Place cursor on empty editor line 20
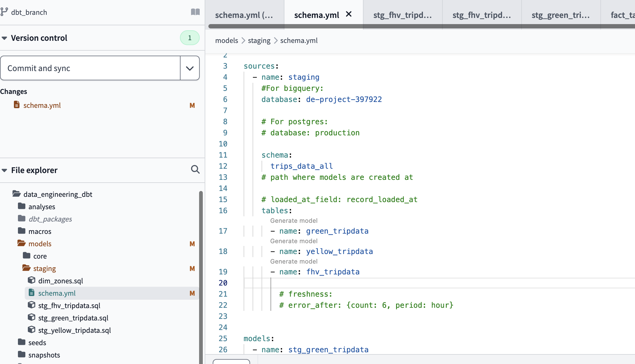Screen dimensions: 635x364 [x=439, y=283]
